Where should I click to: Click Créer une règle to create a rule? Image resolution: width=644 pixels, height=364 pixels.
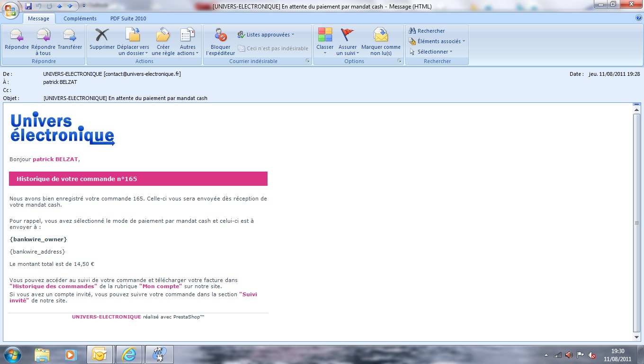point(163,42)
